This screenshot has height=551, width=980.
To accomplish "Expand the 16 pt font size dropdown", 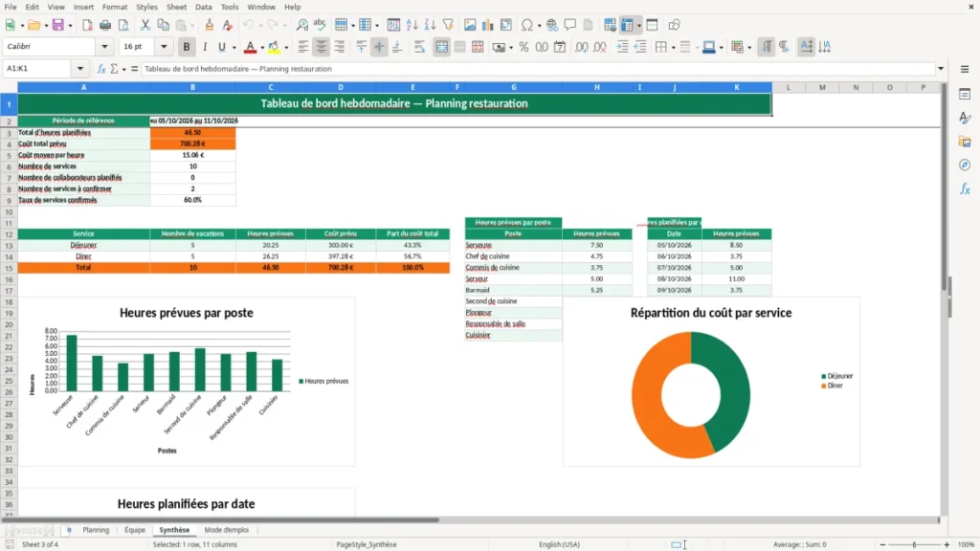I will 164,47.
